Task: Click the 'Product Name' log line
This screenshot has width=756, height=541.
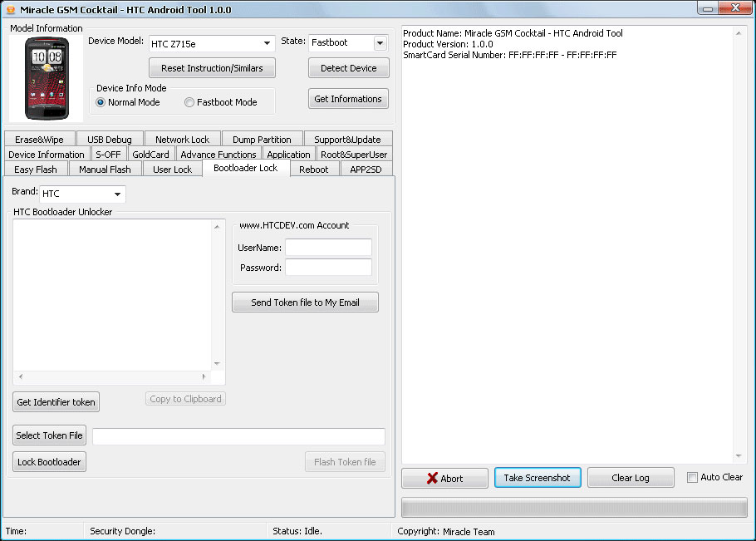Action: [x=513, y=33]
